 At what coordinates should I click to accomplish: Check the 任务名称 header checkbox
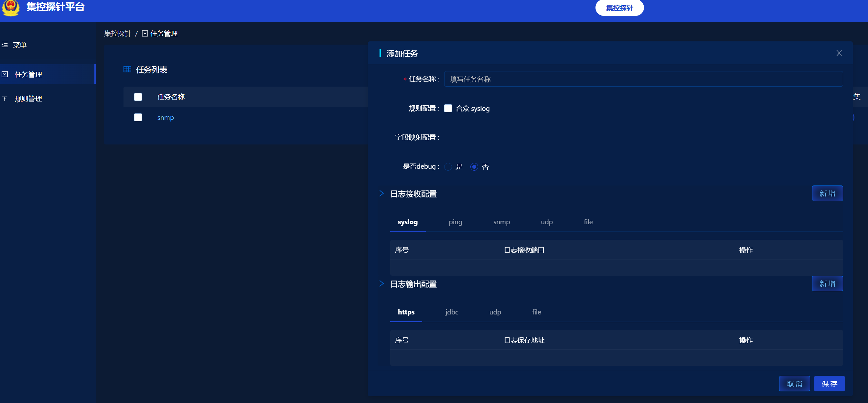click(x=138, y=97)
